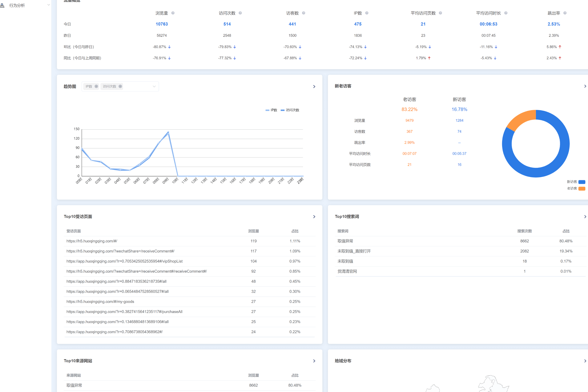Click question mark icon next to 访客数
The width and height of the screenshot is (588, 392).
304,13
